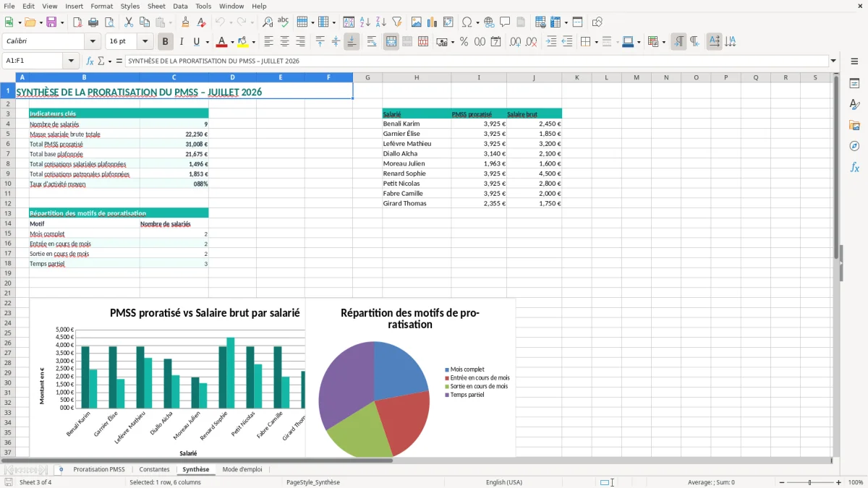The height and width of the screenshot is (488, 868).
Task: Open the Function Wizard fx icon
Action: [x=90, y=61]
